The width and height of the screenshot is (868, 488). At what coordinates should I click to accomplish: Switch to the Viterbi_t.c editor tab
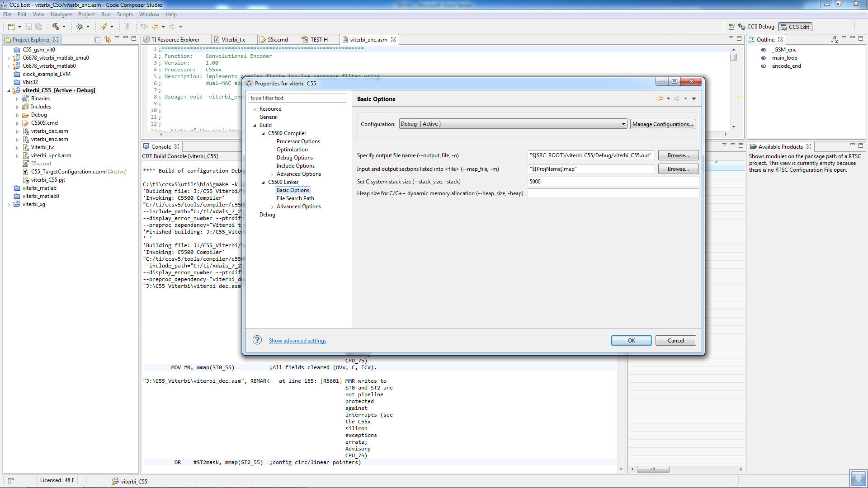pos(233,39)
